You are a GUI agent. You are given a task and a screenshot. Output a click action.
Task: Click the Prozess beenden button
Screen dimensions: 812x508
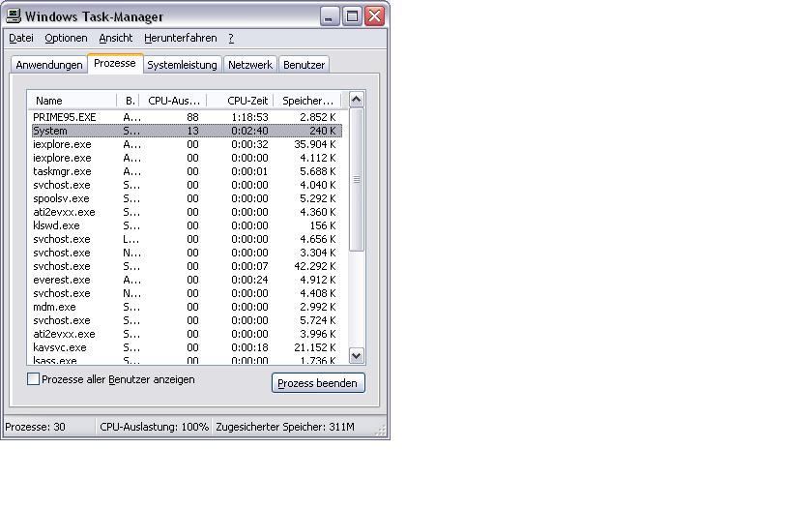pyautogui.click(x=318, y=383)
